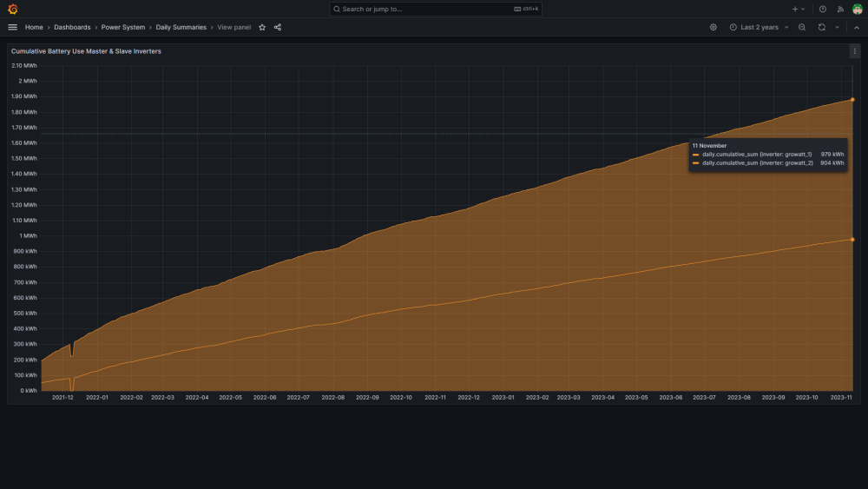The width and height of the screenshot is (868, 489).
Task: Open the Power System breadcrumb
Action: coord(123,27)
